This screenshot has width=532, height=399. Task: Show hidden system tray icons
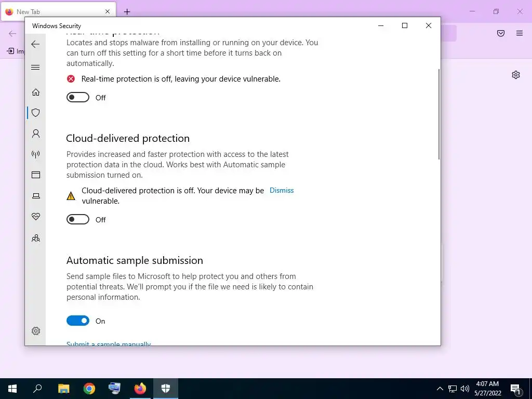tap(440, 389)
